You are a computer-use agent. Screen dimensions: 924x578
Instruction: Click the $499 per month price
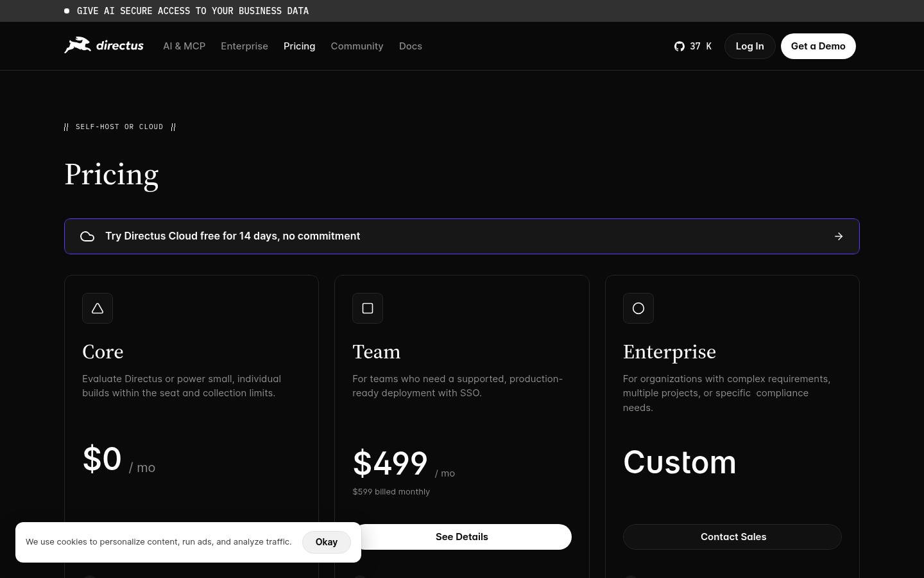404,464
